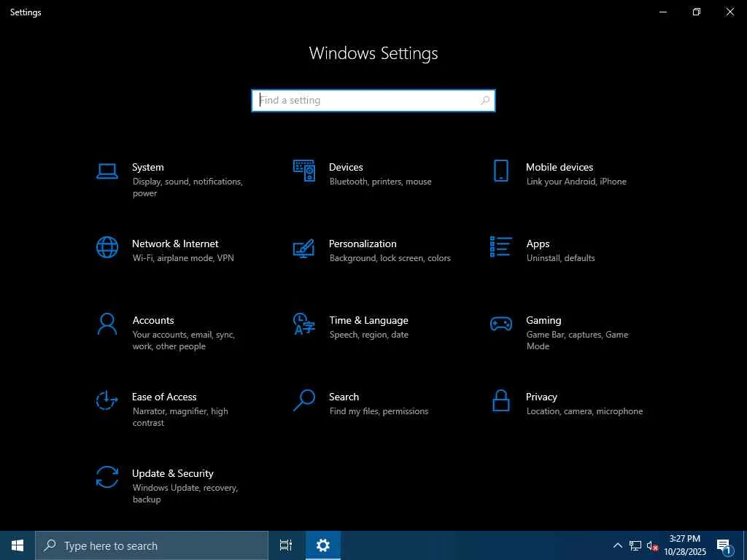Click the Personalization paintbrush icon

tap(303, 248)
